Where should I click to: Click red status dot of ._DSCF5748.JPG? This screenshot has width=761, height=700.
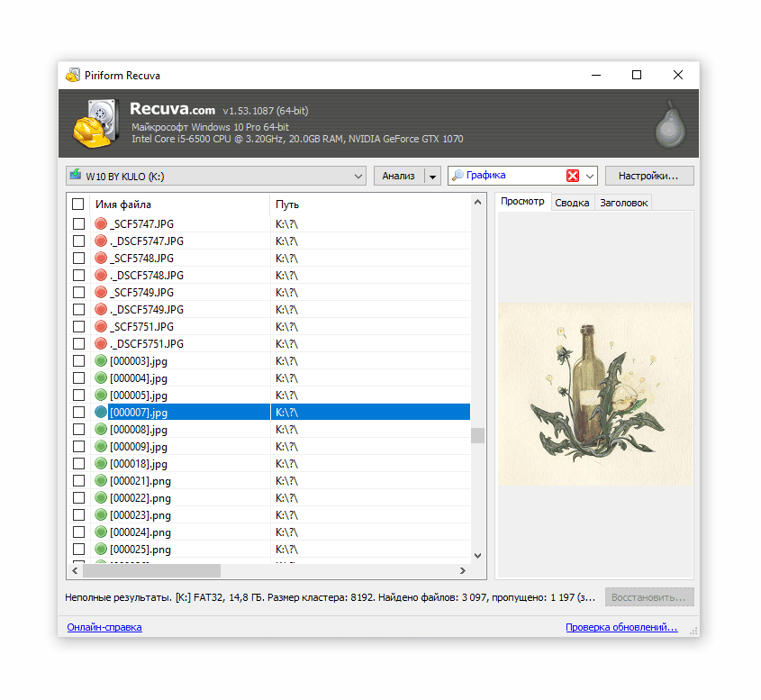click(x=101, y=276)
